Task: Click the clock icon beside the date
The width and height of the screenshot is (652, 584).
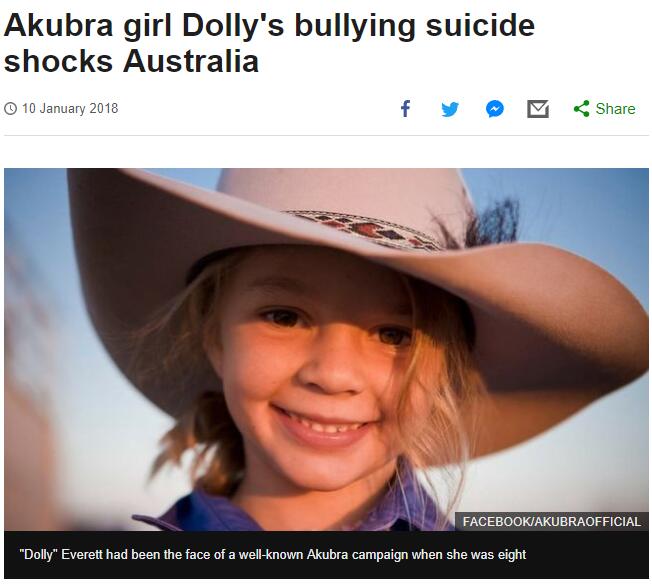Action: coord(10,109)
